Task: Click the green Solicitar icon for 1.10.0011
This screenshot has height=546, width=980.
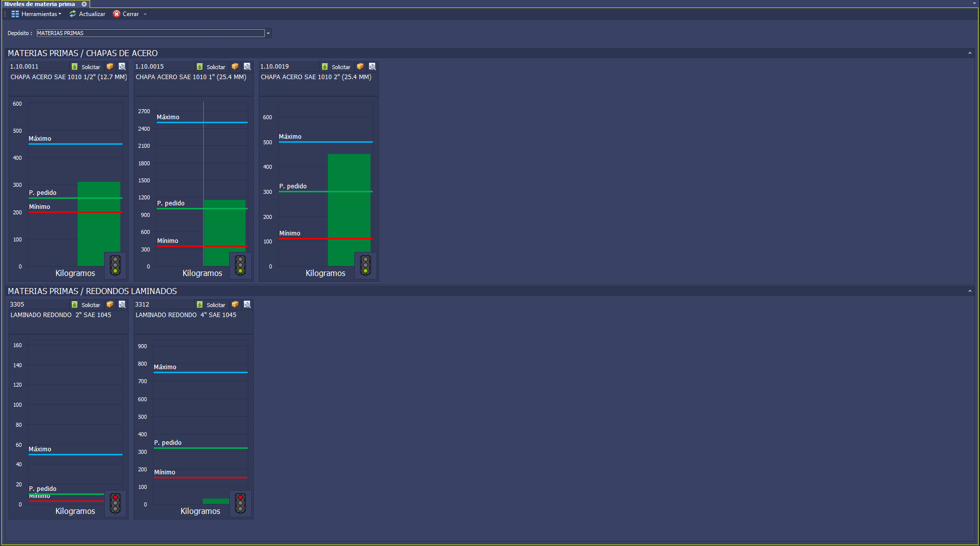Action: click(x=75, y=67)
